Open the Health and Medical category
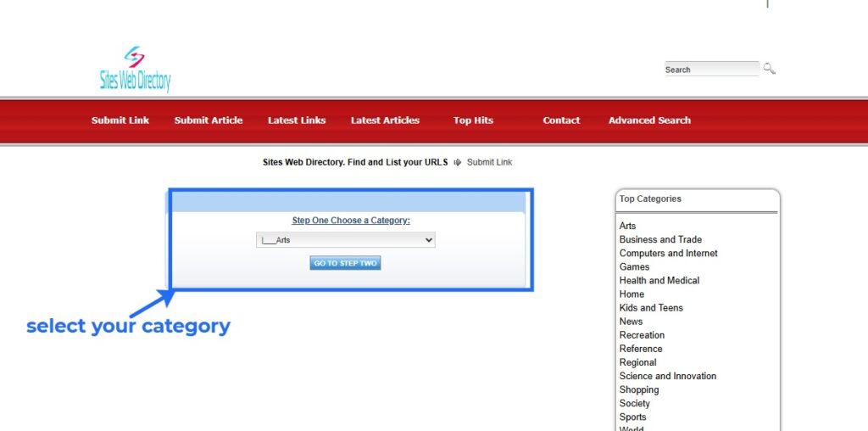Viewport: 868px width, 431px height. tap(659, 280)
